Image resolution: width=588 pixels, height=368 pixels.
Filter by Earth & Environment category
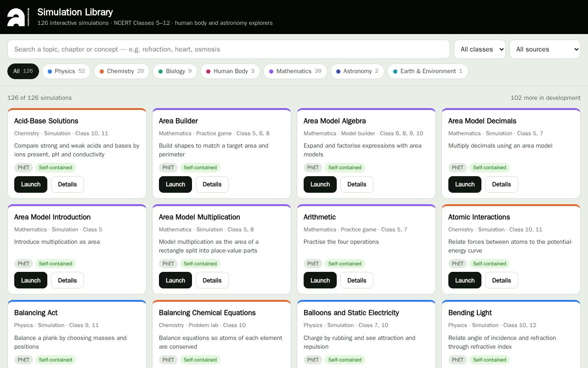pos(428,71)
